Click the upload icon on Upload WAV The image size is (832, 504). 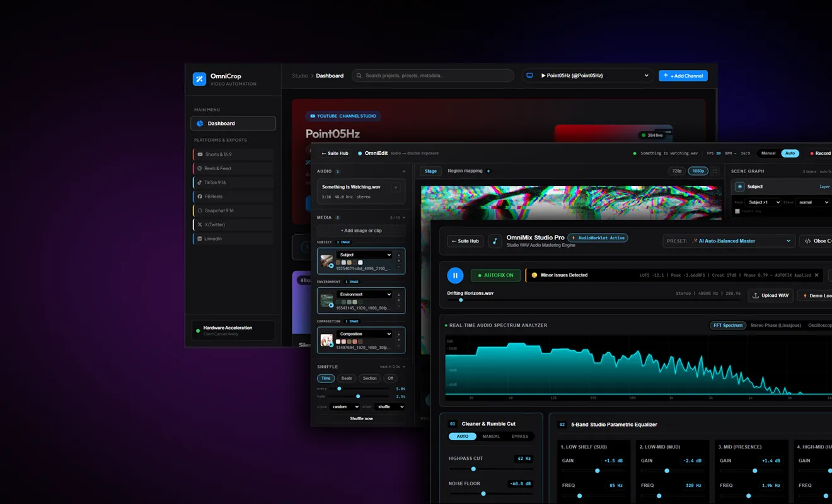click(x=756, y=295)
